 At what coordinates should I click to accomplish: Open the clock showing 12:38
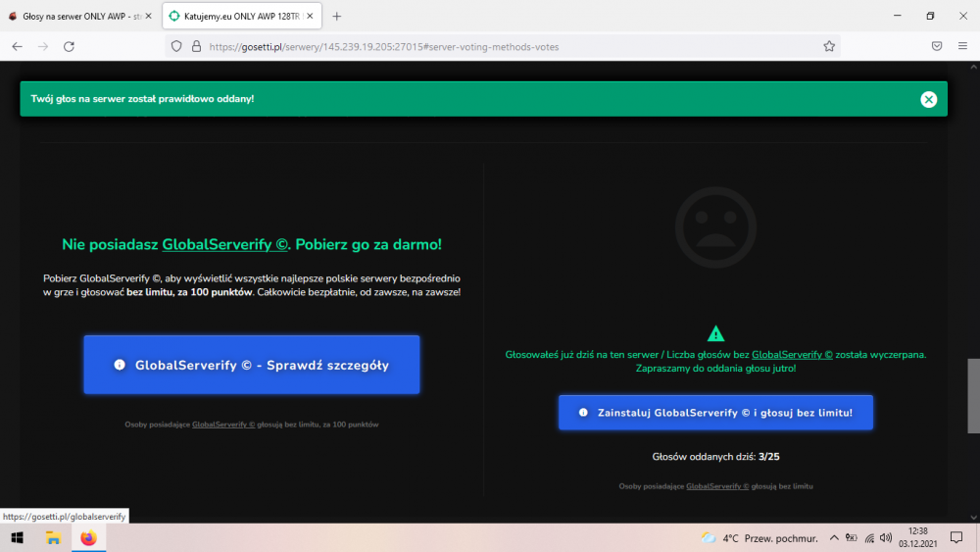point(917,537)
